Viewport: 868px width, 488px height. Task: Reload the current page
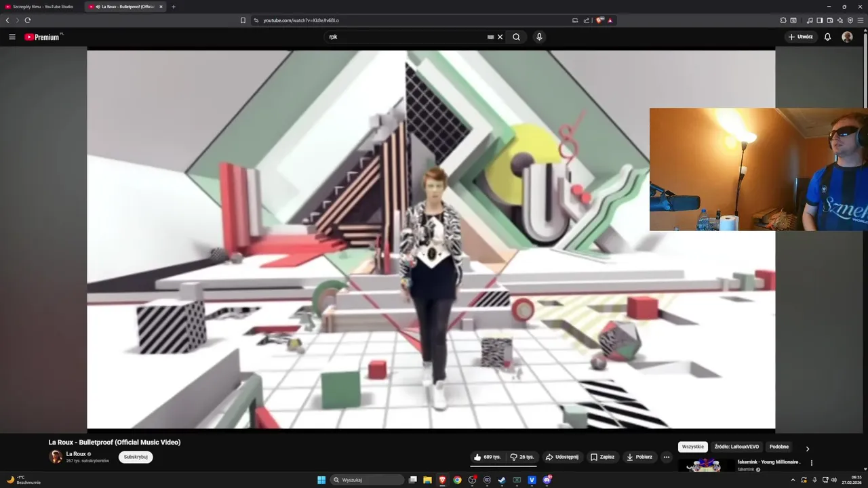27,20
